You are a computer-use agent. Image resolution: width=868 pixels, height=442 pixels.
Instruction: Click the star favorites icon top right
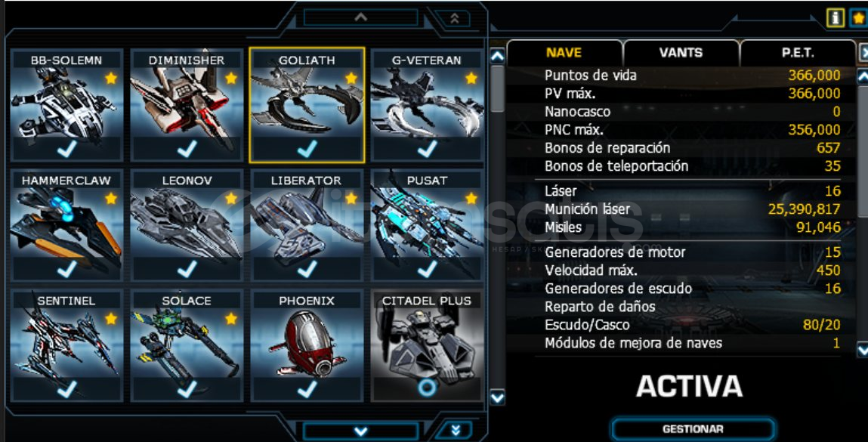pyautogui.click(x=859, y=17)
